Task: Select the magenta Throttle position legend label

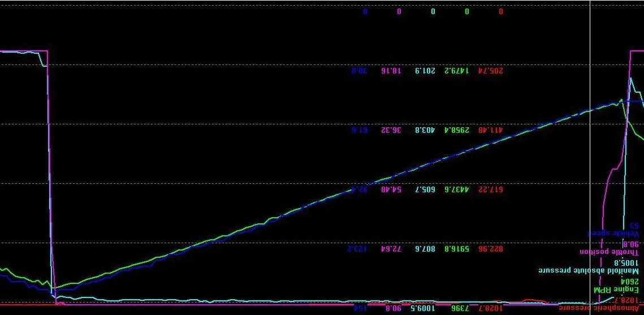Action: click(609, 252)
